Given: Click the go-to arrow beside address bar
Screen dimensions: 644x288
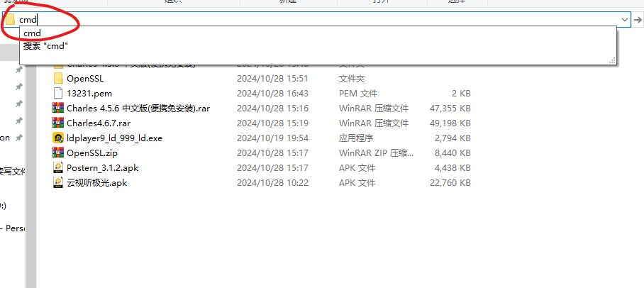Looking at the screenshot, I should click(x=638, y=20).
